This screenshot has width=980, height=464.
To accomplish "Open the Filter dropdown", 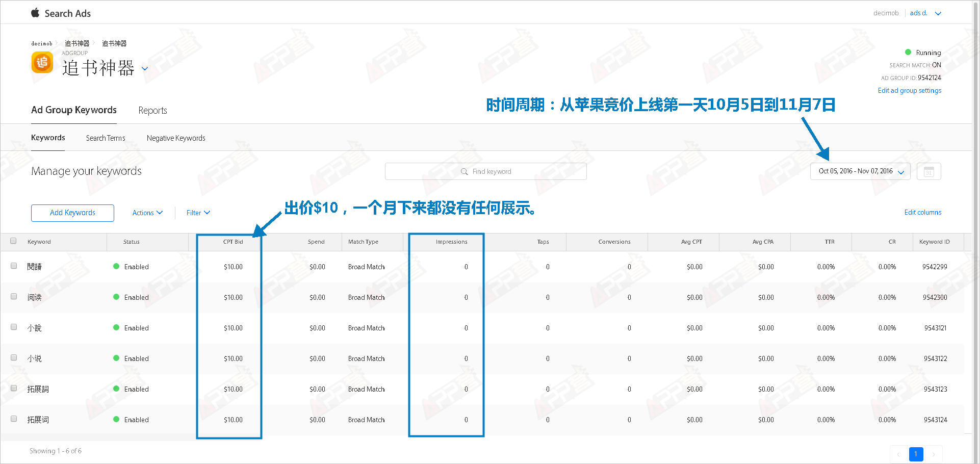I will (198, 213).
